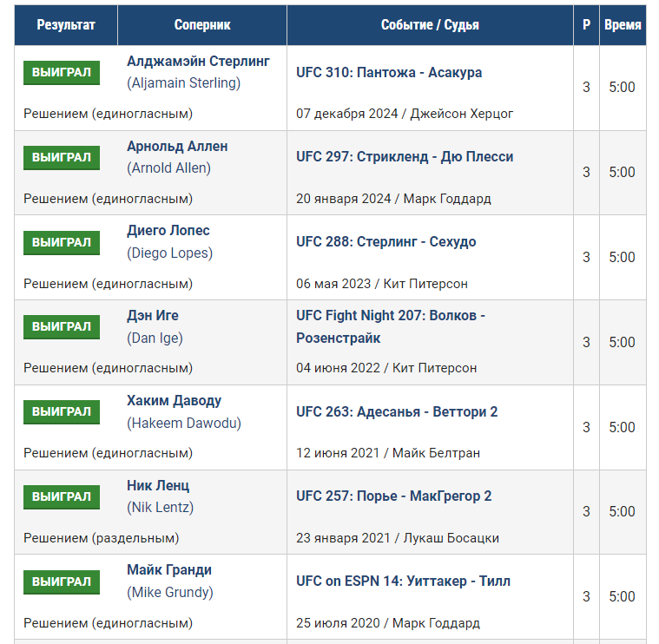Click the Событие / Судья column header
The width and height of the screenshot is (659, 644).
[430, 25]
